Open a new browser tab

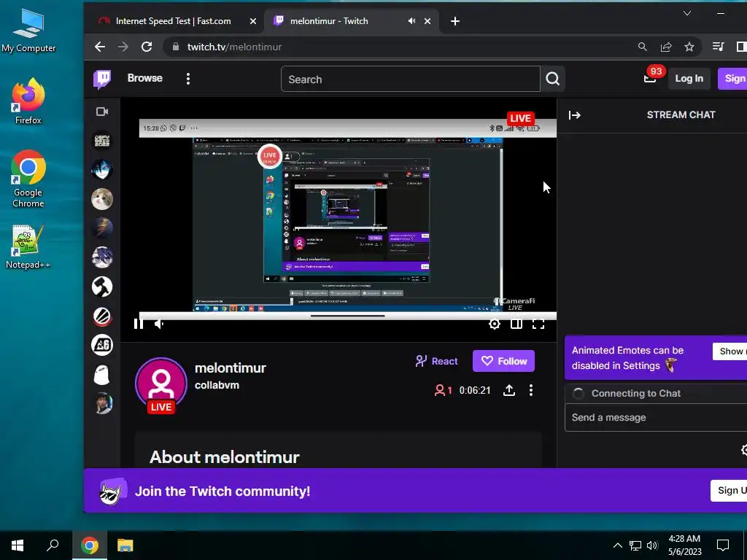tap(455, 21)
